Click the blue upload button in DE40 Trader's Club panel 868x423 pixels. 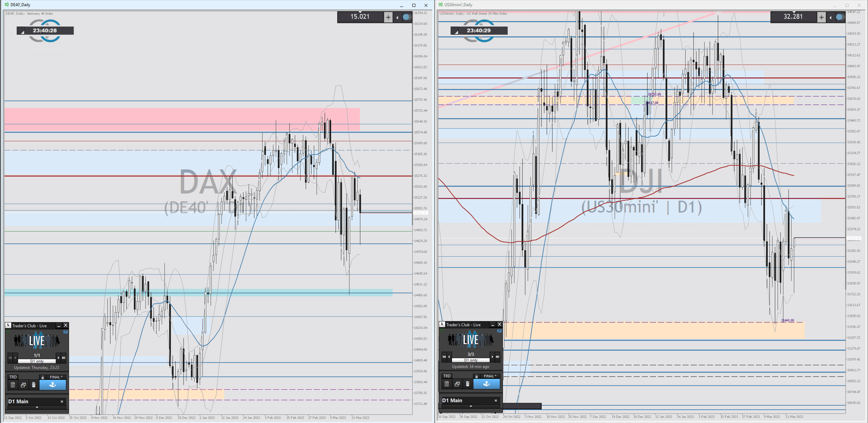[53, 385]
